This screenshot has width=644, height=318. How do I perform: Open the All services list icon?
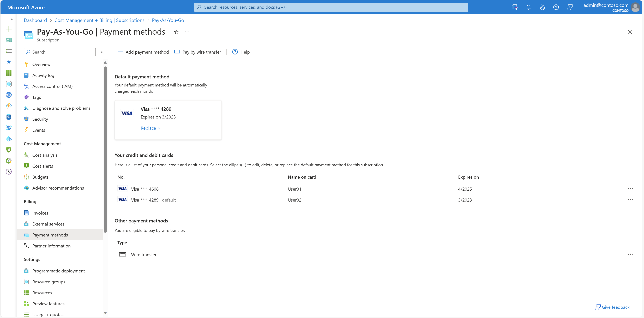click(x=9, y=51)
